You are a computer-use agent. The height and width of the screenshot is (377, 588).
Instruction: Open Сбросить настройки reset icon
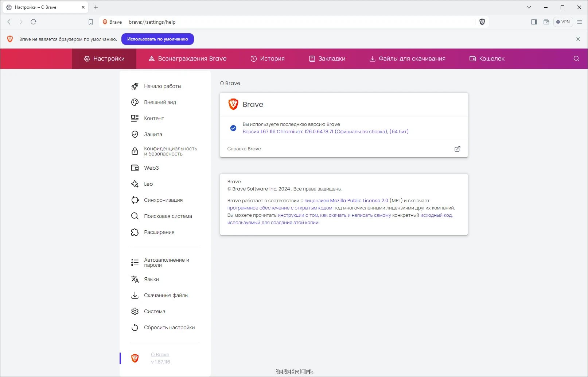(x=135, y=327)
